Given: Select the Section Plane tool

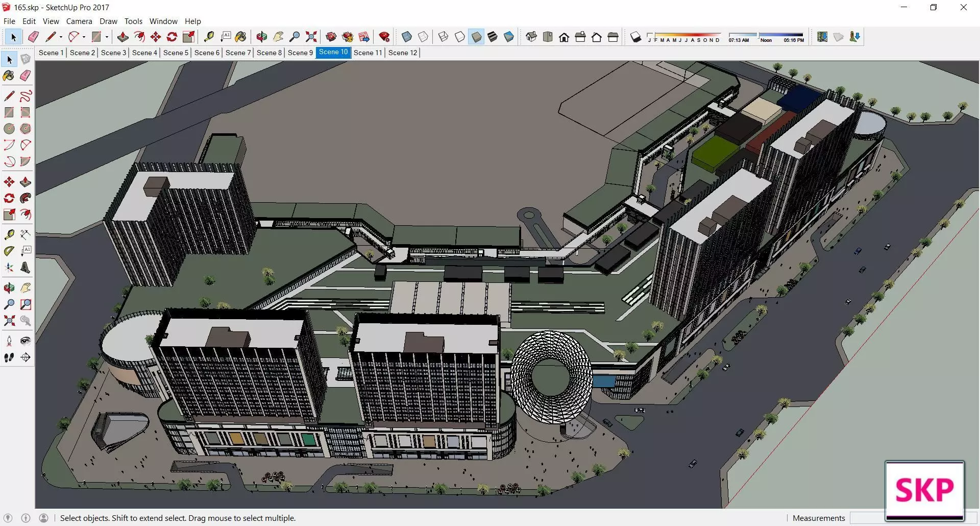Looking at the screenshot, I should pos(26,357).
